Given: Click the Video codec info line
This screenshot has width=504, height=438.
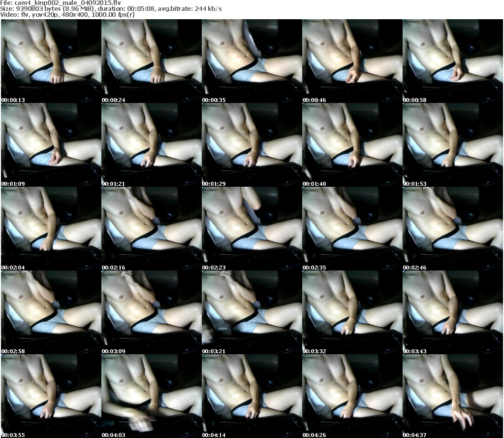Looking at the screenshot, I should click(67, 15).
